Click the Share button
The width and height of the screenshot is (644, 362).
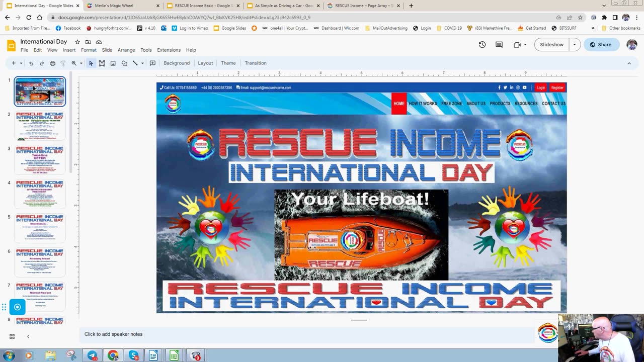pyautogui.click(x=601, y=45)
